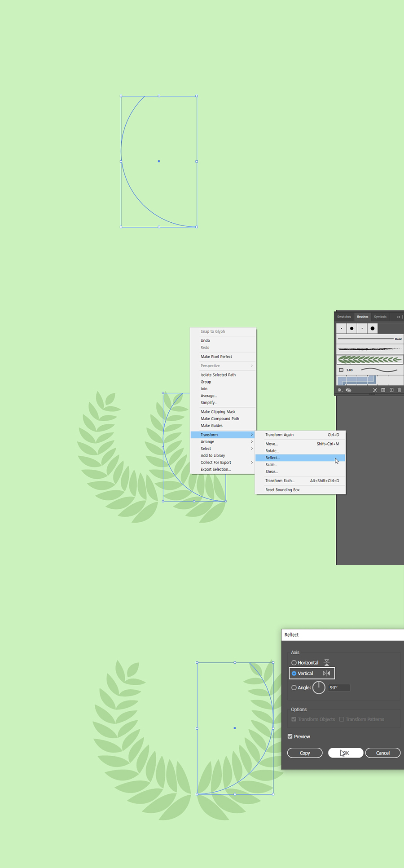
Task: Click the Libraries panel icon in Brushes
Action: (x=348, y=390)
